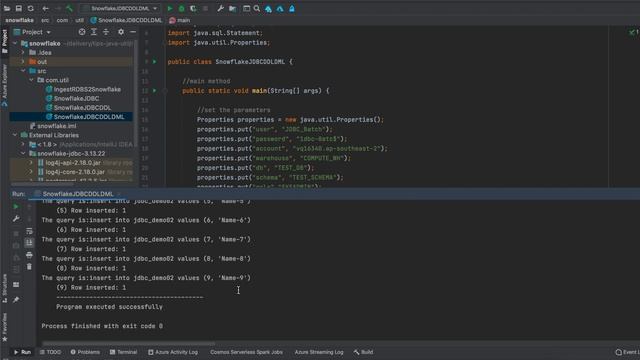Screen dimensions: 640x360
Task: Open the Problems tool window tab
Action: click(85, 352)
